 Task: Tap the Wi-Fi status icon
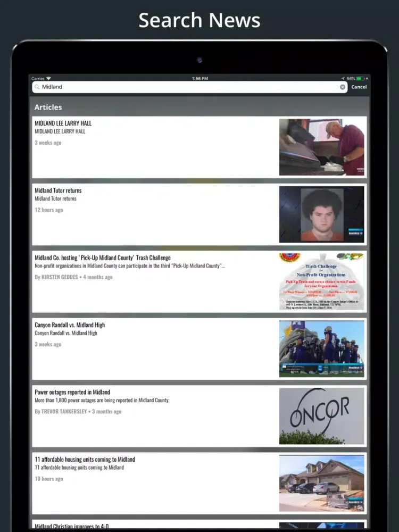pyautogui.click(x=48, y=78)
